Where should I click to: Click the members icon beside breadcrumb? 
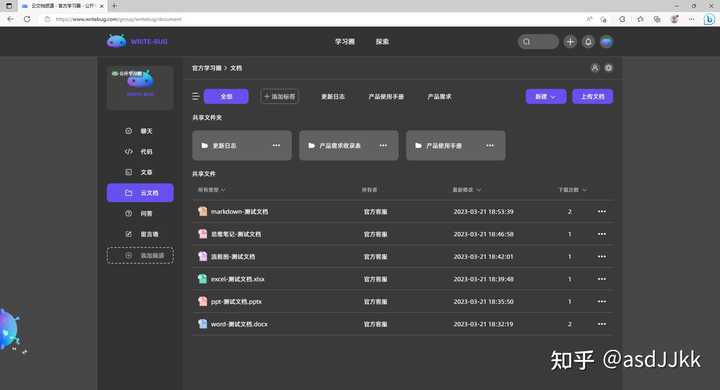[595, 68]
